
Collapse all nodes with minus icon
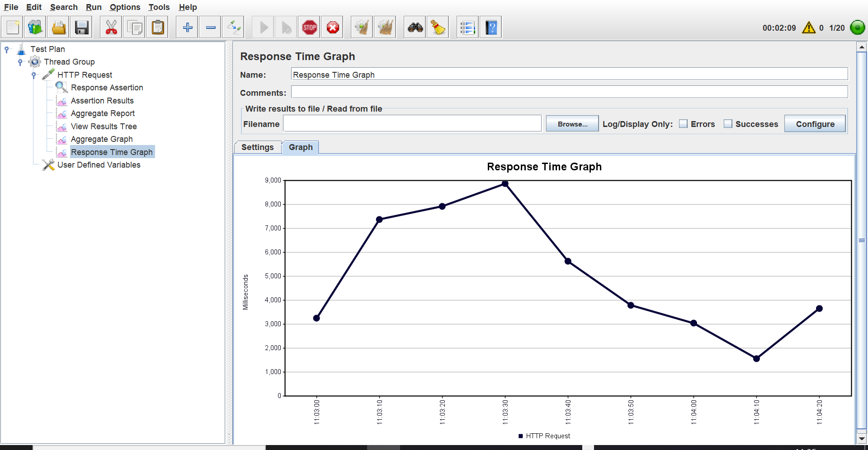coord(211,28)
